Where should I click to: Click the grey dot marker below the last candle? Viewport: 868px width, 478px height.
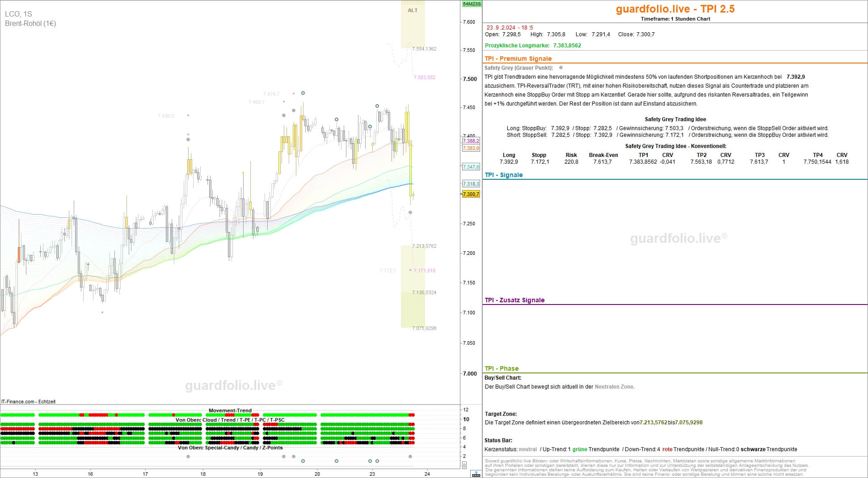point(410,212)
